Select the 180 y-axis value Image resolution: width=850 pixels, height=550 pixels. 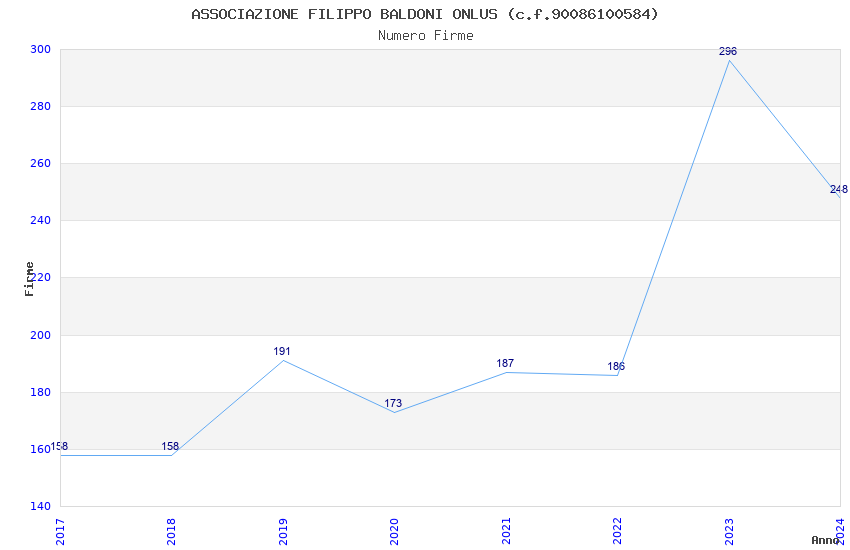coord(41,392)
